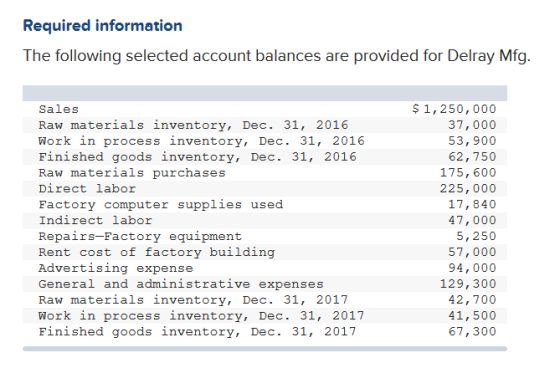Click the 67,300 value
Screen dimensions: 560x368
coord(472,331)
